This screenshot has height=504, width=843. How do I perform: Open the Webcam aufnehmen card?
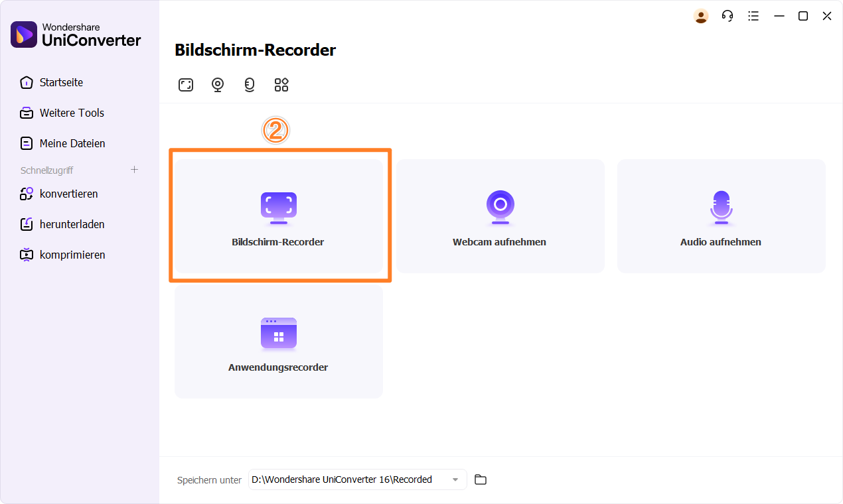(x=500, y=216)
